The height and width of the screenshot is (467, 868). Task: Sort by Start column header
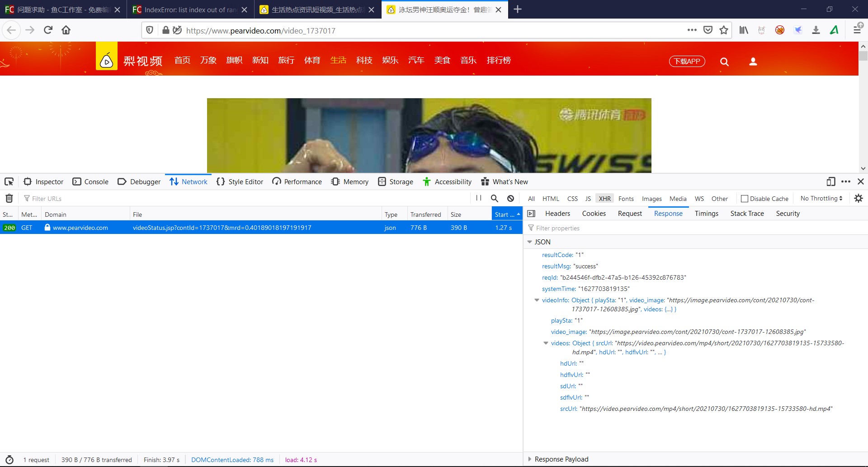pyautogui.click(x=506, y=214)
